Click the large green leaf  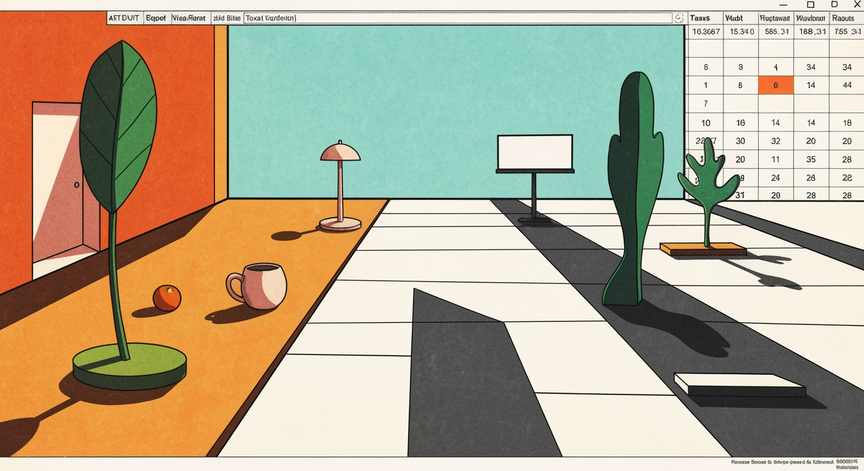118,127
